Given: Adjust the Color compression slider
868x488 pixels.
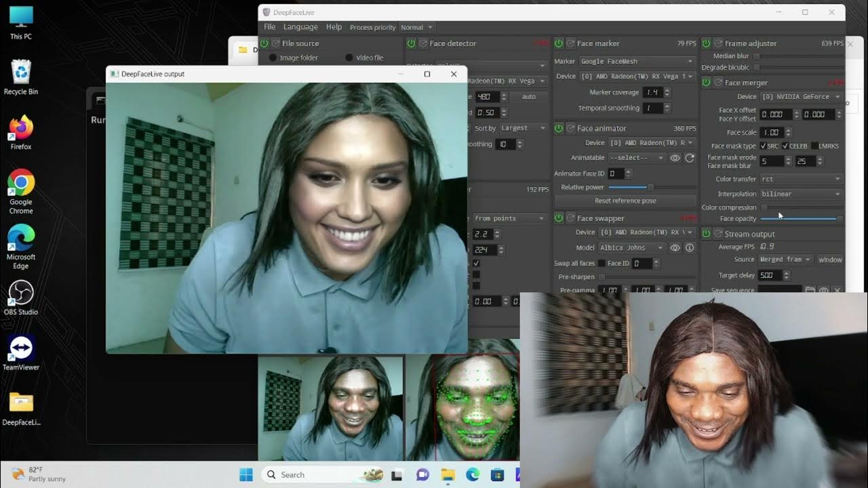Looking at the screenshot, I should click(x=801, y=207).
